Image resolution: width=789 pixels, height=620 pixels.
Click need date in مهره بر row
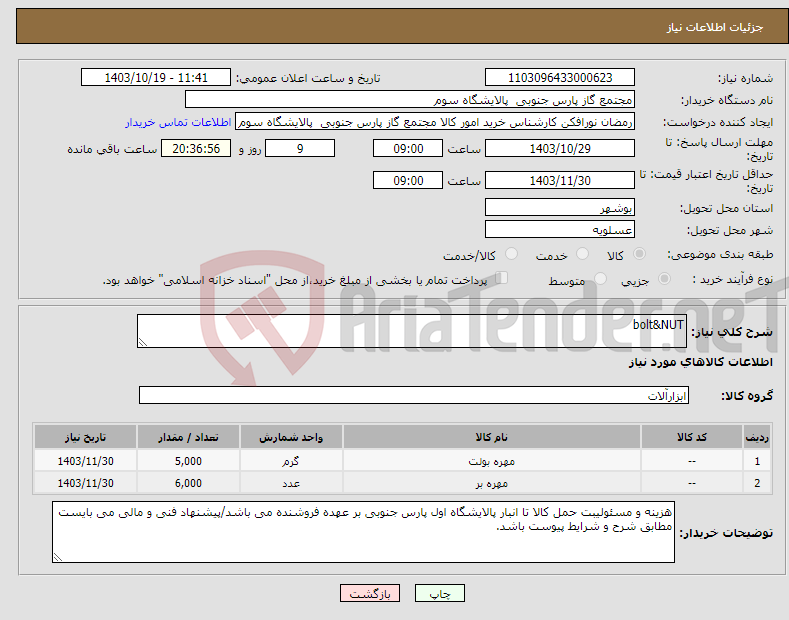pyautogui.click(x=85, y=483)
